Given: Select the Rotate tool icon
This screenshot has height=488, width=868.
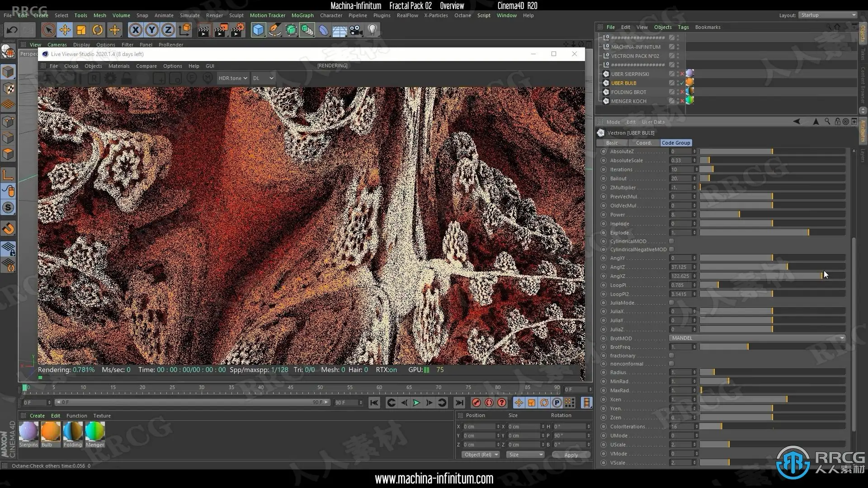Looking at the screenshot, I should click(x=98, y=30).
